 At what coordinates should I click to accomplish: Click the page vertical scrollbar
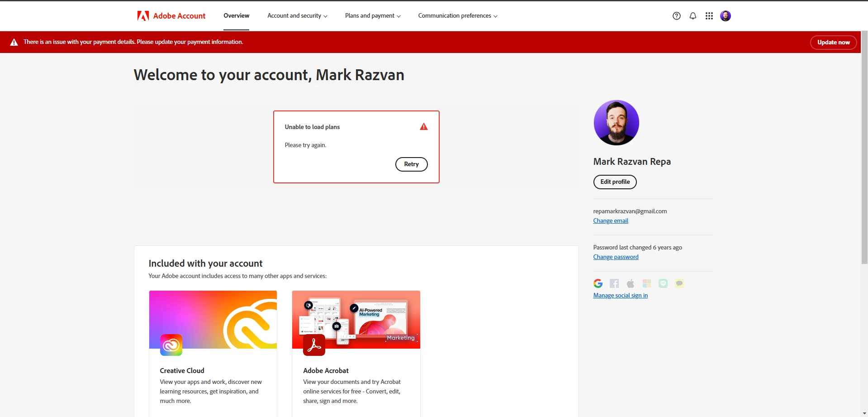point(864,148)
